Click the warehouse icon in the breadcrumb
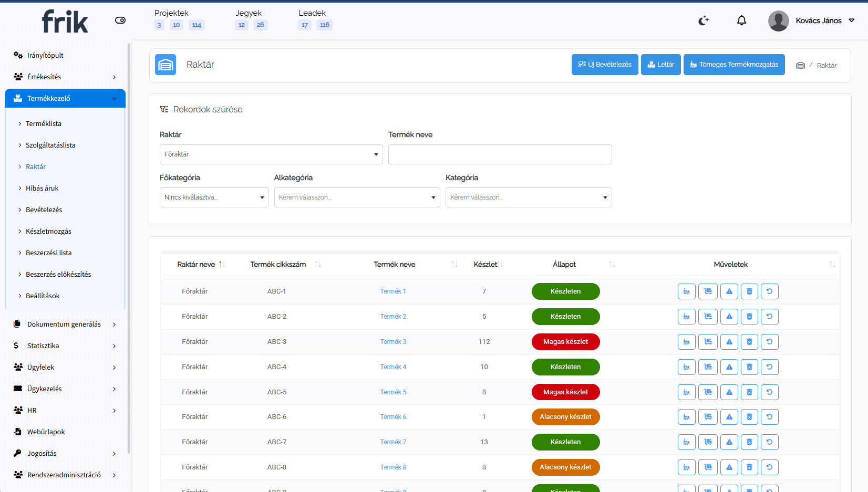868x492 pixels. coord(800,66)
